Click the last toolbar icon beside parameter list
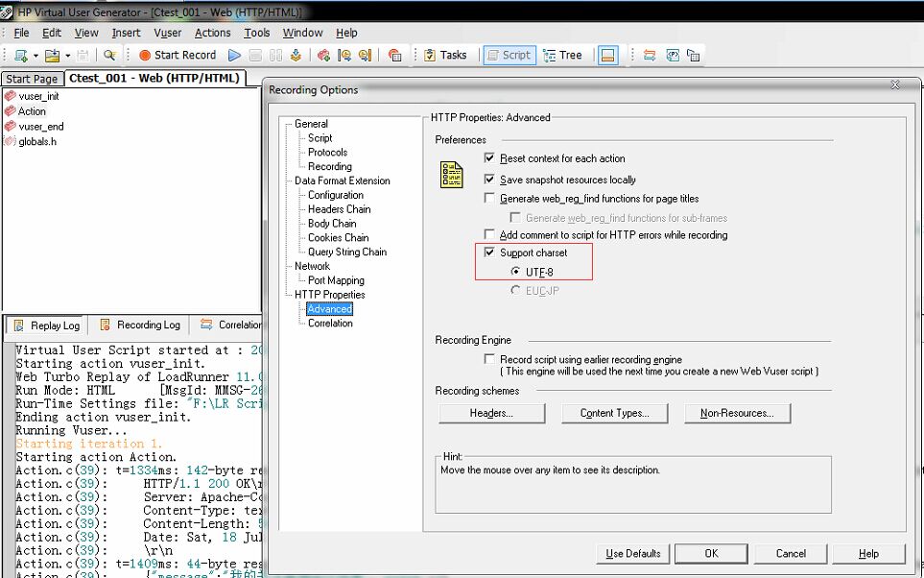This screenshot has width=924, height=578. (x=693, y=56)
